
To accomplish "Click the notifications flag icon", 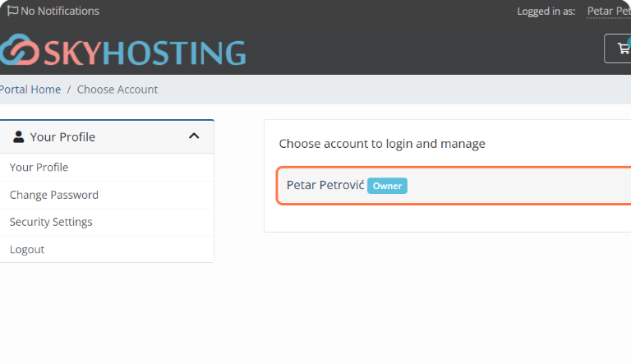I will pyautogui.click(x=12, y=11).
